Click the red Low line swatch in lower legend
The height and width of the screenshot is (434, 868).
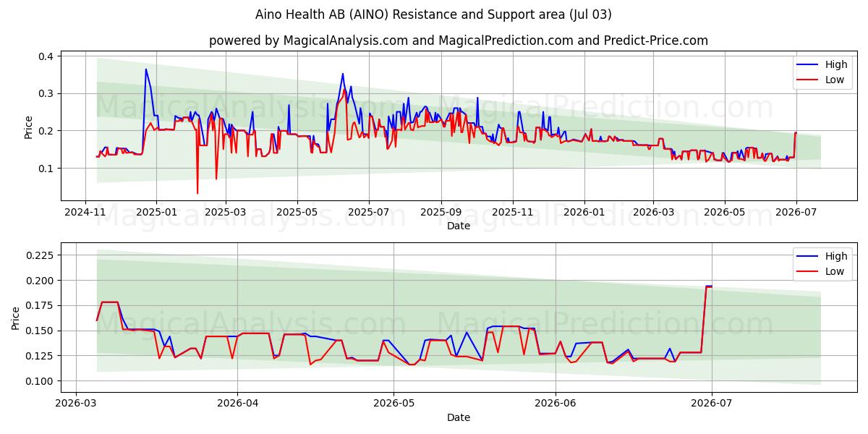coord(809,272)
